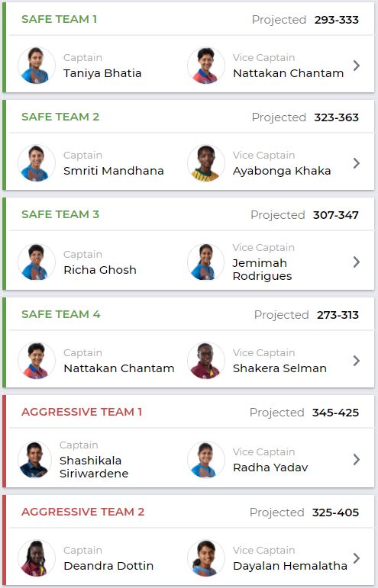Image resolution: width=378 pixels, height=588 pixels.
Task: Click Deandra Dottin's captain avatar
Action: (x=37, y=558)
